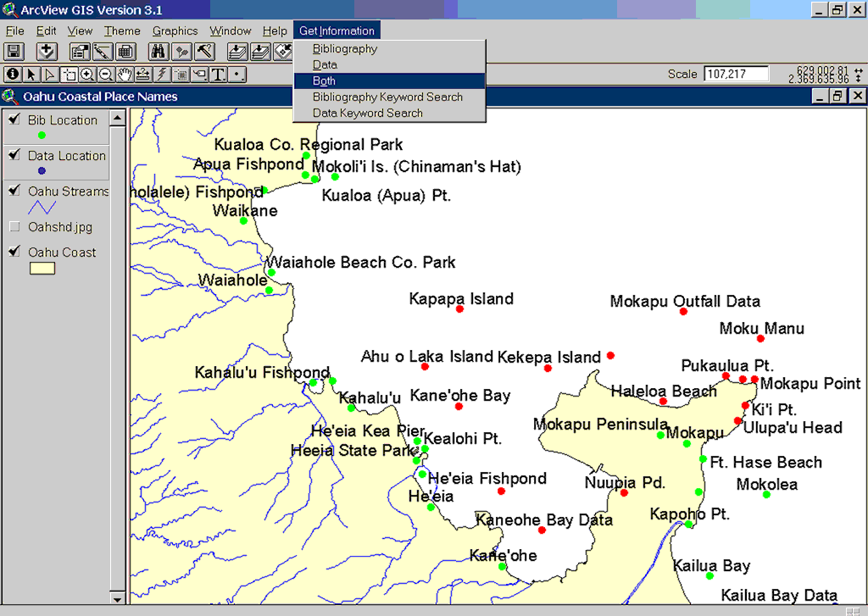This screenshot has width=868, height=616.
Task: Click legend scrollbar down arrow
Action: pyautogui.click(x=117, y=598)
